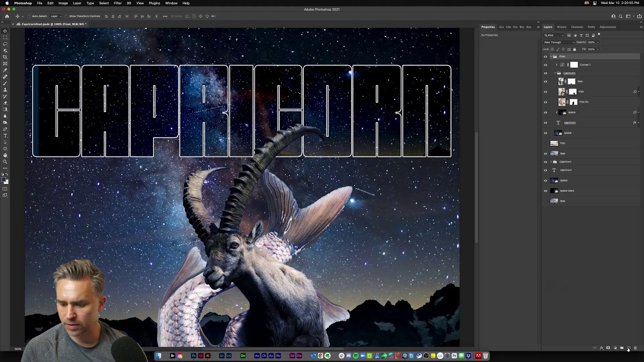Select the Frame tool
Image resolution: width=644 pixels, height=362 pixels.
5,63
